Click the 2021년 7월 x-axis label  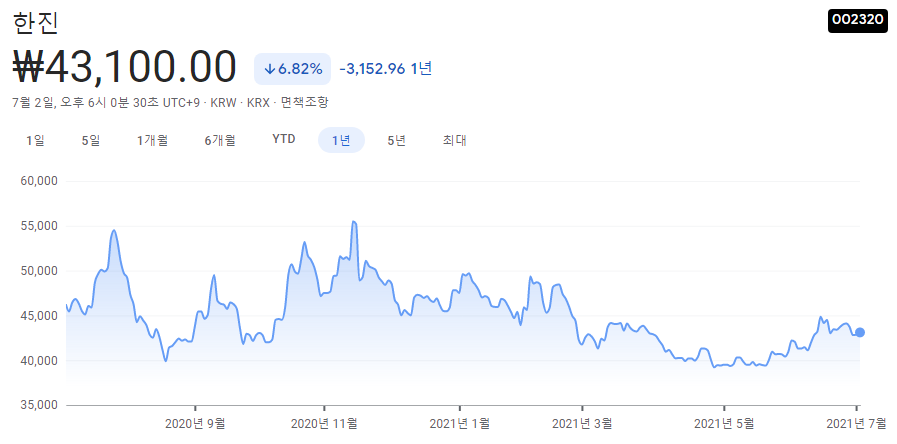click(x=856, y=424)
